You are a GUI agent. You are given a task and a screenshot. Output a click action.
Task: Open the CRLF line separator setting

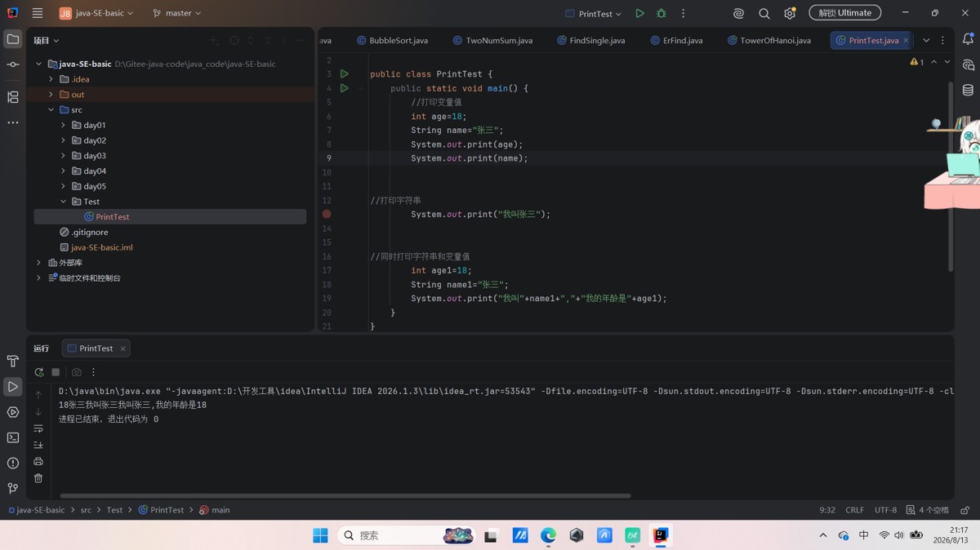pos(854,510)
